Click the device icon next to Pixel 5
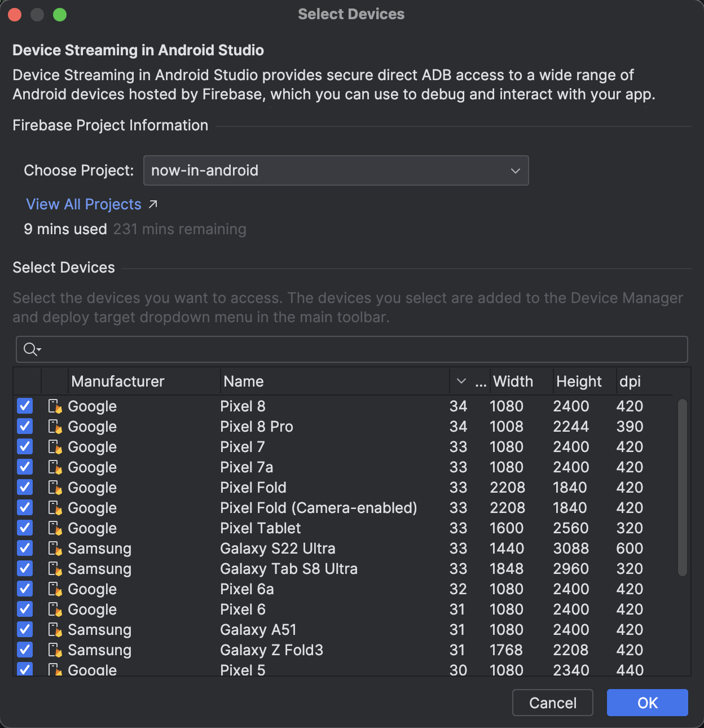 [54, 670]
